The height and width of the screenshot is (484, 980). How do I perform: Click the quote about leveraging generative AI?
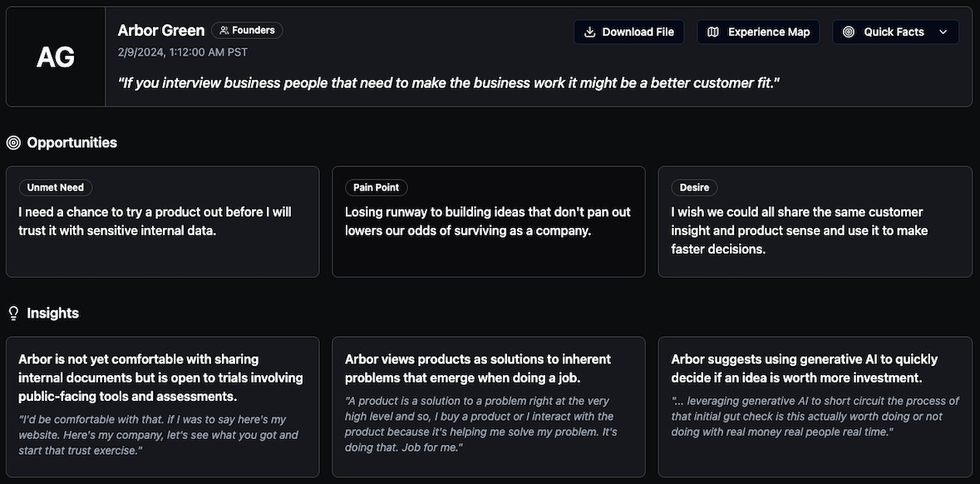click(815, 417)
